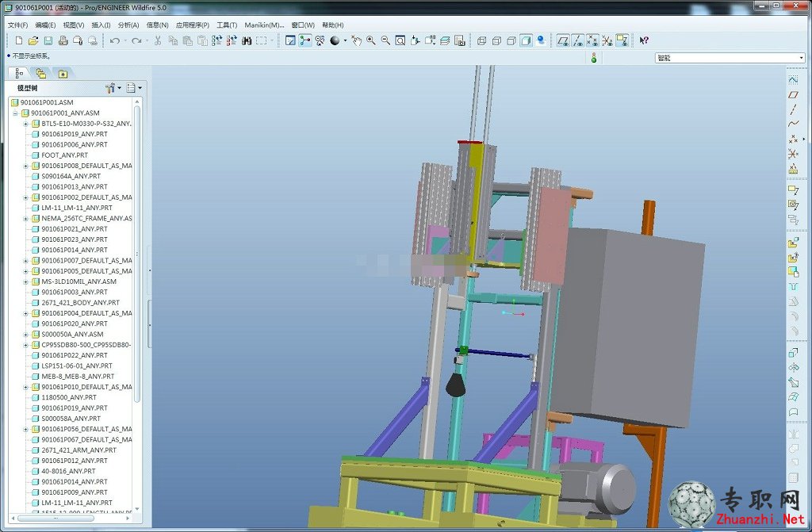The image size is (812, 532).
Task: Click the traffic light regeneration status icon
Action: pyautogui.click(x=594, y=58)
